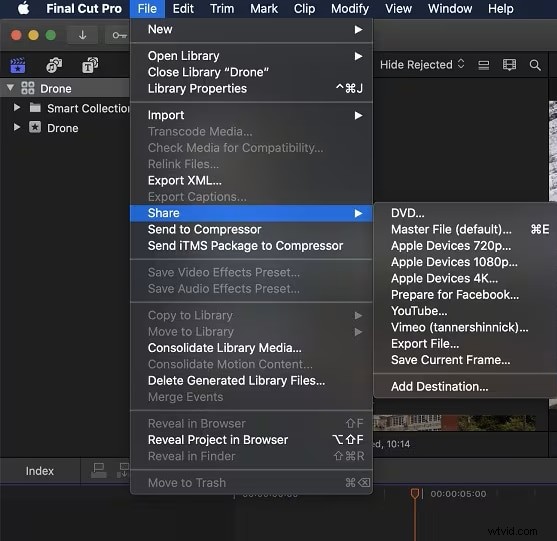Click the Share submenu arrow

click(x=358, y=213)
